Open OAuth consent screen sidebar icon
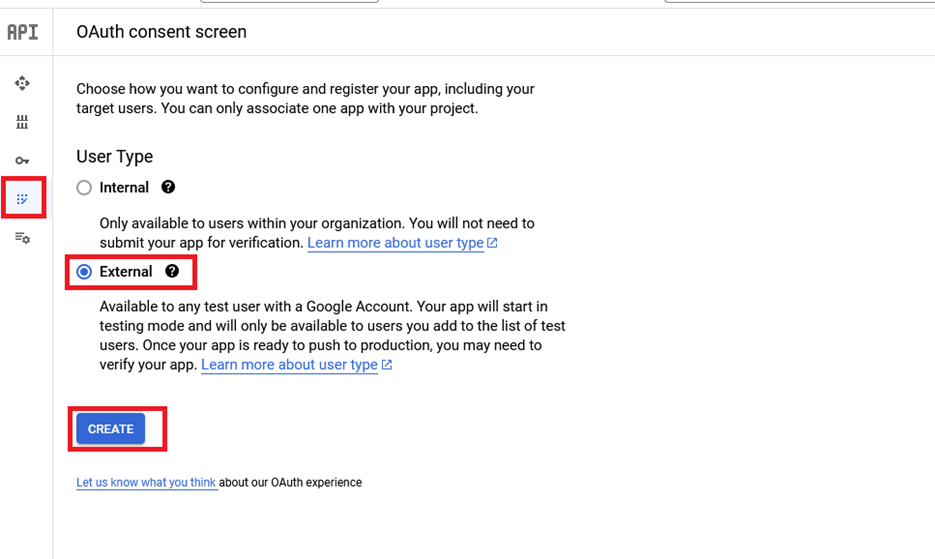This screenshot has height=559, width=935. click(x=22, y=199)
